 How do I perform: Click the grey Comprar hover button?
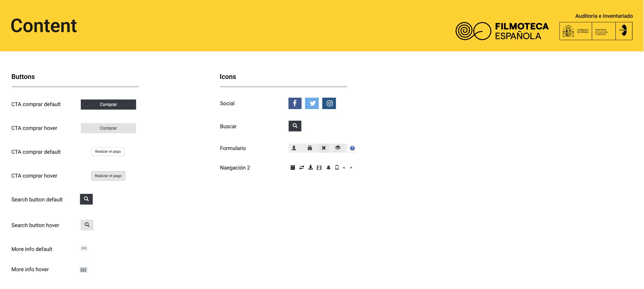pos(108,128)
